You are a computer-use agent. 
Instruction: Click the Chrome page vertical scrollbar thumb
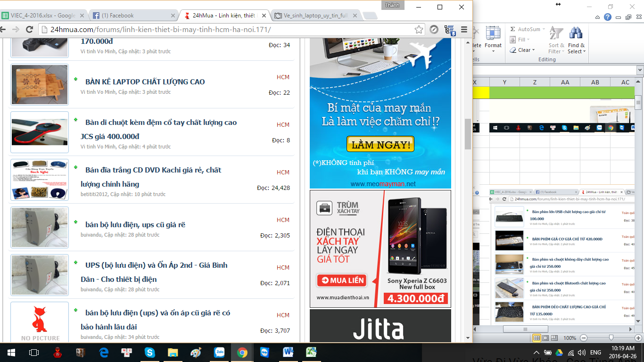(x=468, y=133)
